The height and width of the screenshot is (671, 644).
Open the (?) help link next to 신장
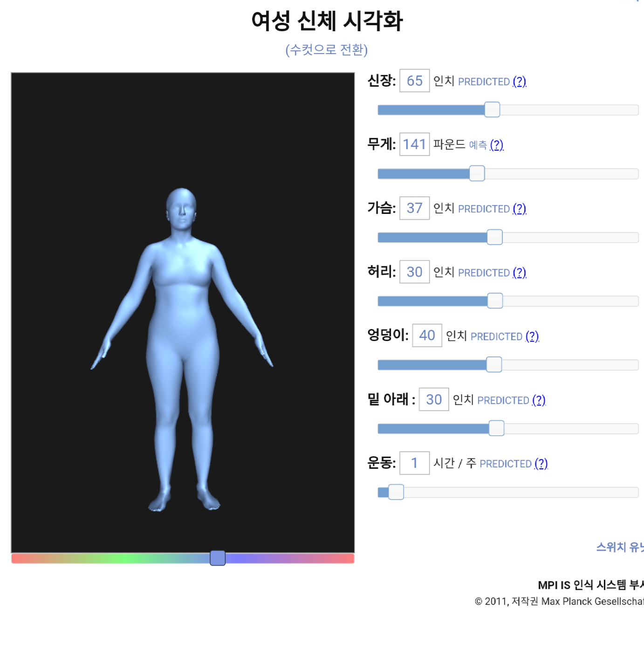coord(519,82)
